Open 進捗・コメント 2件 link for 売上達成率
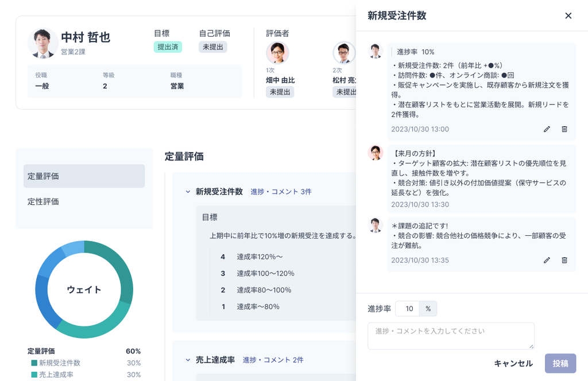 point(273,360)
